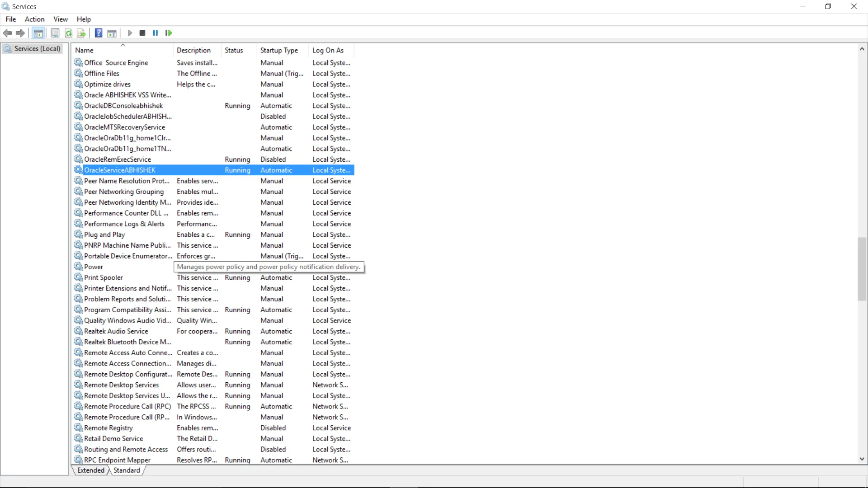This screenshot has width=868, height=488.
Task: Open the blue Help toolbar icon
Action: 99,33
